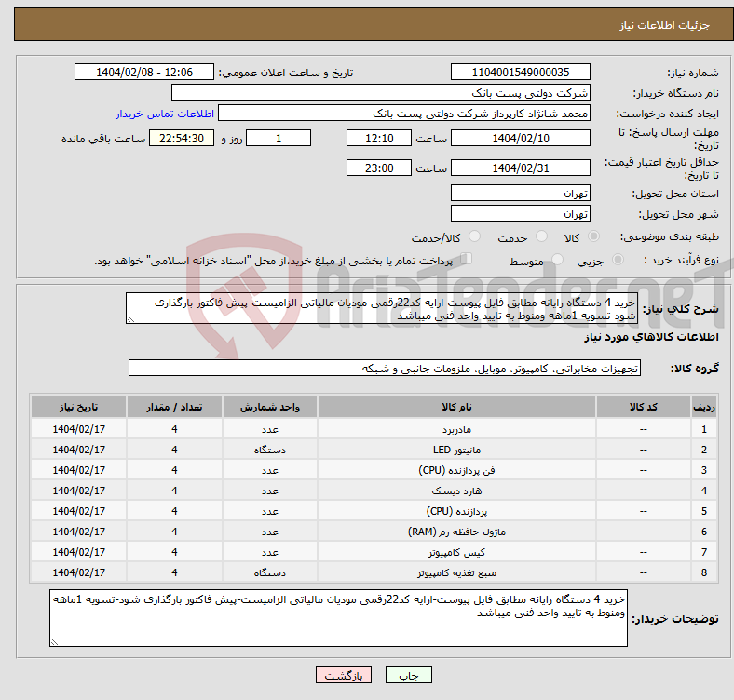This screenshot has height=700, width=734.
Task: Select the پردازنده (CPU) item name
Action: [x=456, y=511]
